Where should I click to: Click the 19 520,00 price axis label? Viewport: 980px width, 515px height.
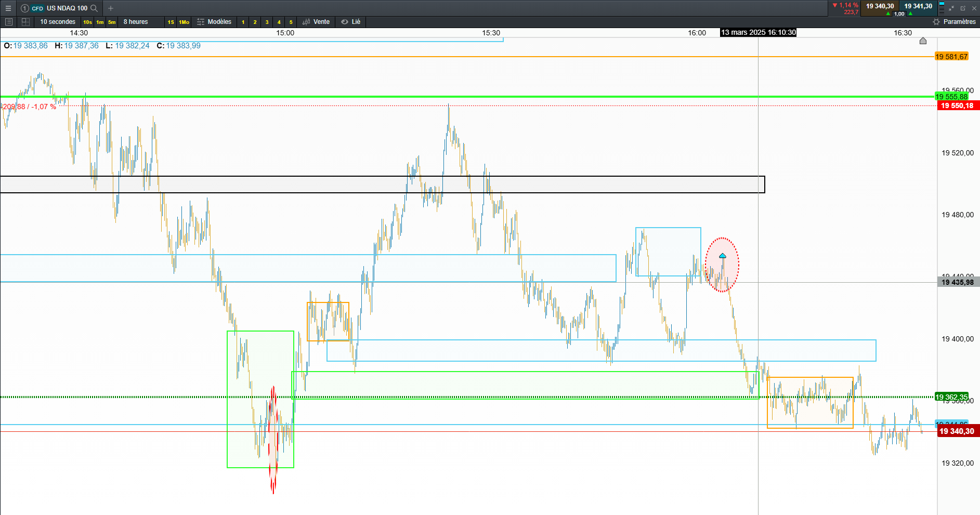point(958,153)
